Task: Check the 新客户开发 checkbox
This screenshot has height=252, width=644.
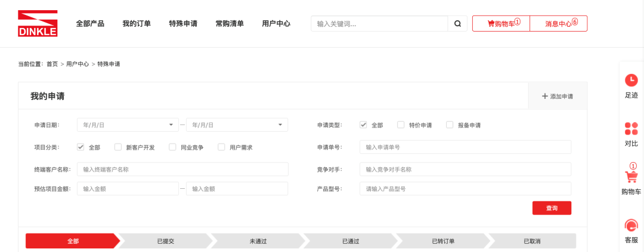Action: [118, 147]
